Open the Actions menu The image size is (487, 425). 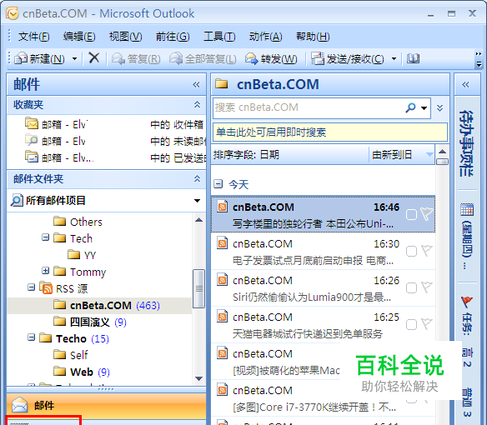265,36
